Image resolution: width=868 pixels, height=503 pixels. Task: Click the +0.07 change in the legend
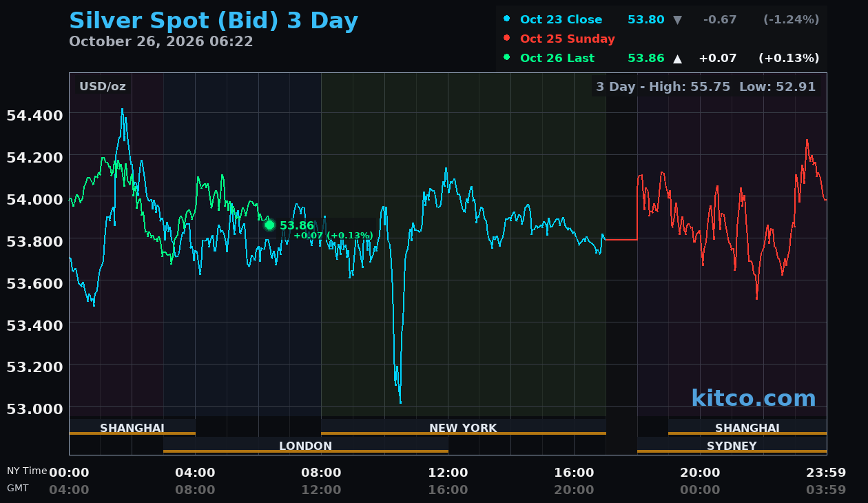pyautogui.click(x=718, y=59)
